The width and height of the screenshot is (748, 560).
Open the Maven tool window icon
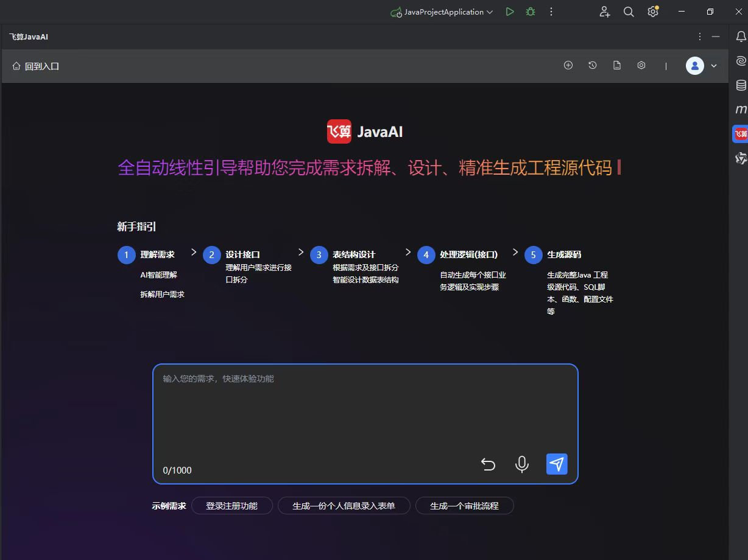[x=741, y=110]
